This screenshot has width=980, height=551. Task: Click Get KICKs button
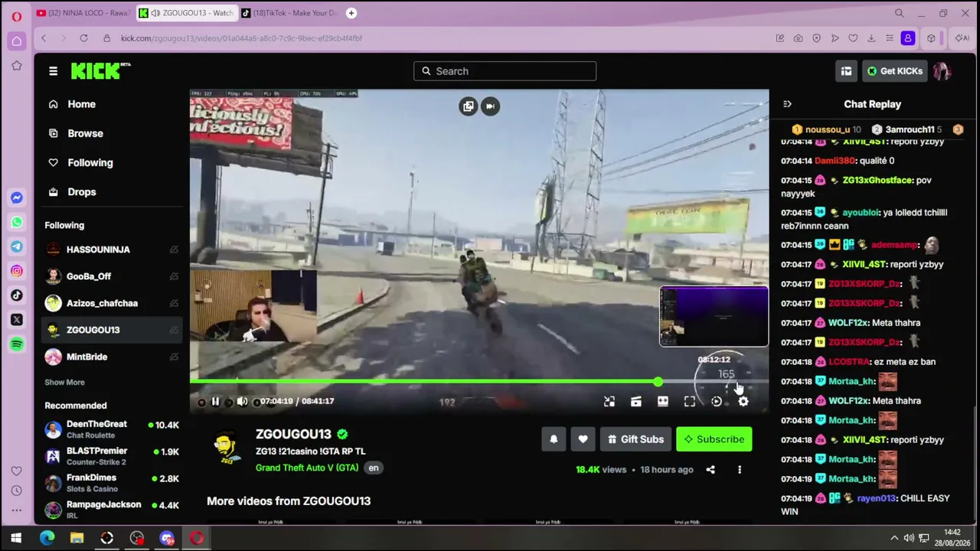(x=895, y=71)
